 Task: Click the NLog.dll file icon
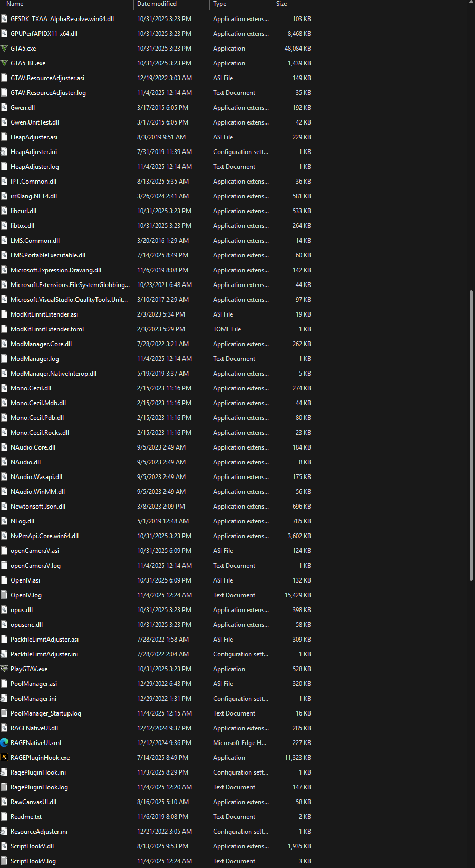(x=4, y=521)
